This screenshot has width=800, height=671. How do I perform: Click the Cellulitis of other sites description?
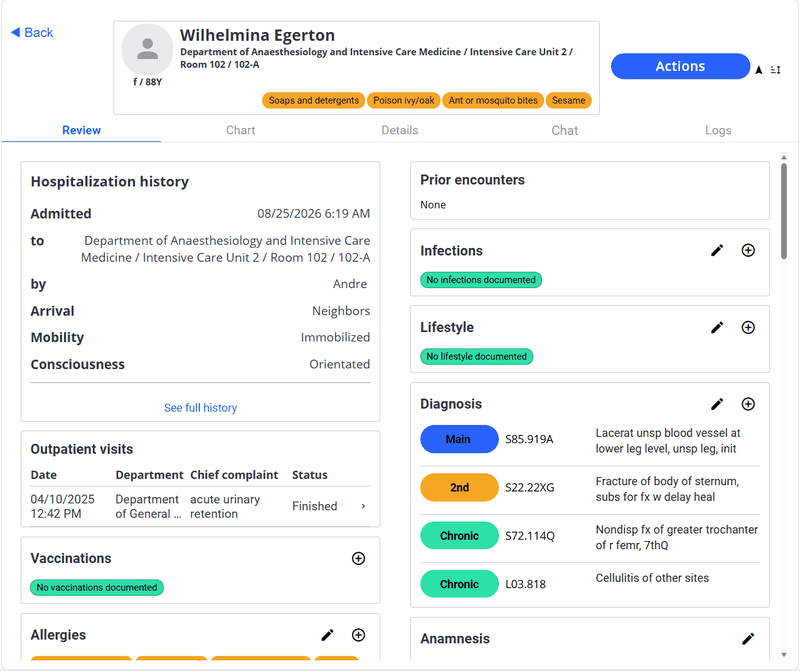pos(652,578)
